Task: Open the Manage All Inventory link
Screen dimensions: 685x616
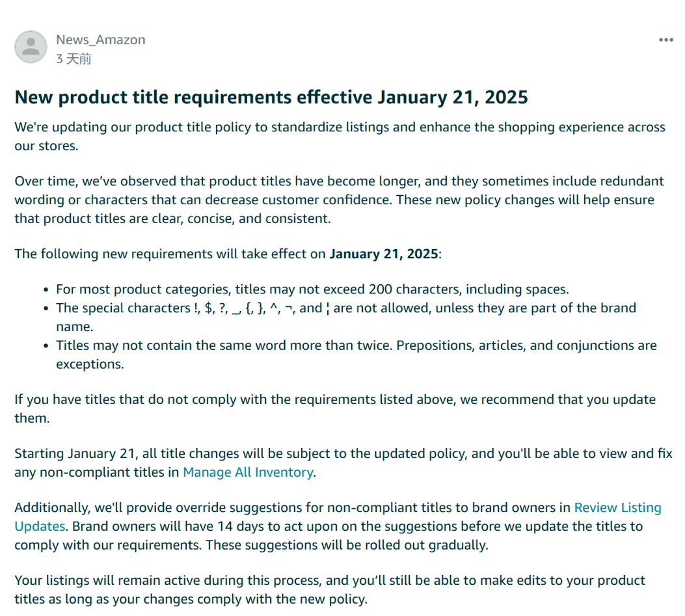Action: click(248, 472)
